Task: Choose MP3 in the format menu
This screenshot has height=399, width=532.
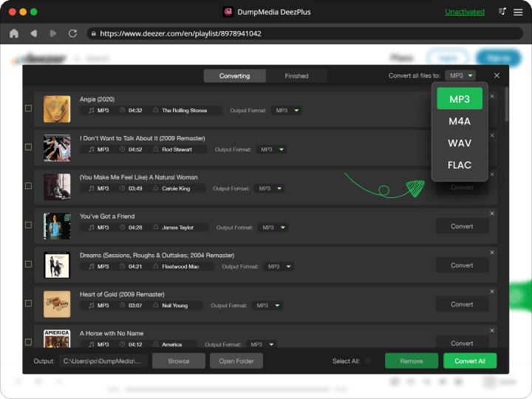Action: [x=460, y=99]
